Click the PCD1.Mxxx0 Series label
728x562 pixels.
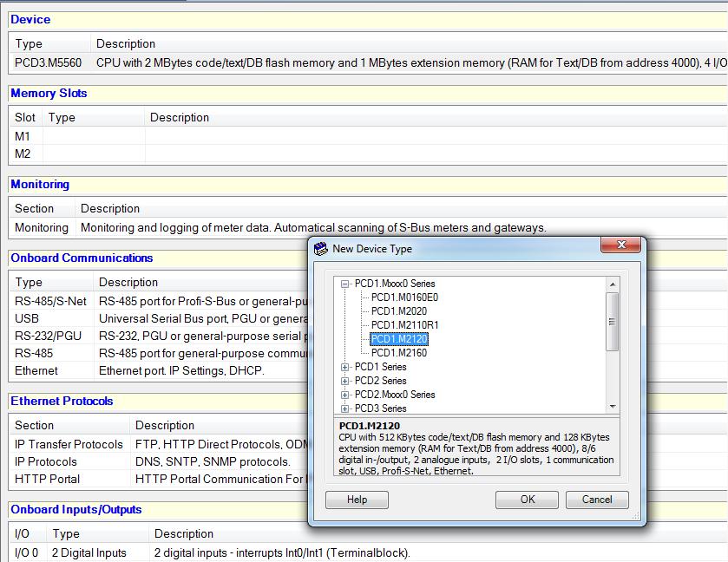tap(395, 284)
